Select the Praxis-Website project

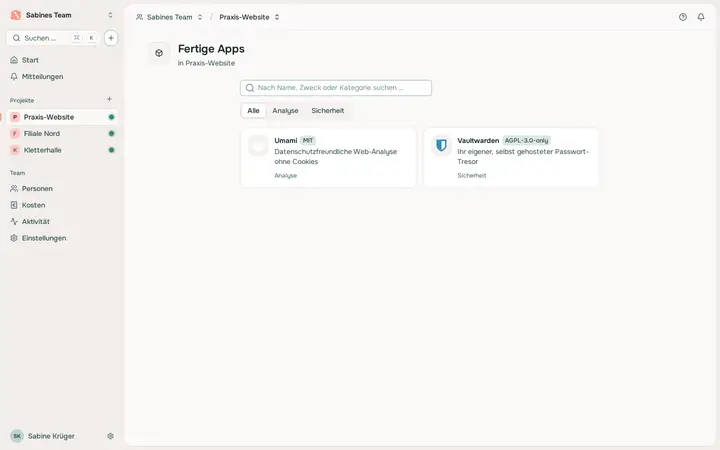point(62,117)
